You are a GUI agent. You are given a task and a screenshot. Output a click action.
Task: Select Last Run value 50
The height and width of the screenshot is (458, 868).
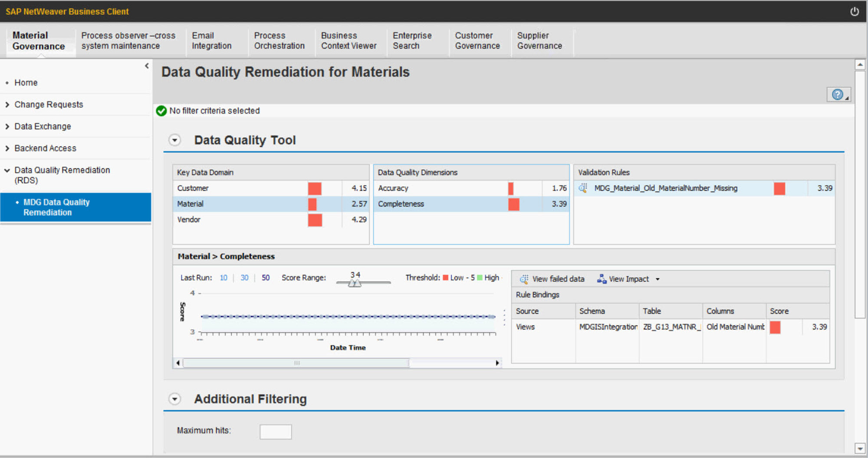tap(265, 278)
